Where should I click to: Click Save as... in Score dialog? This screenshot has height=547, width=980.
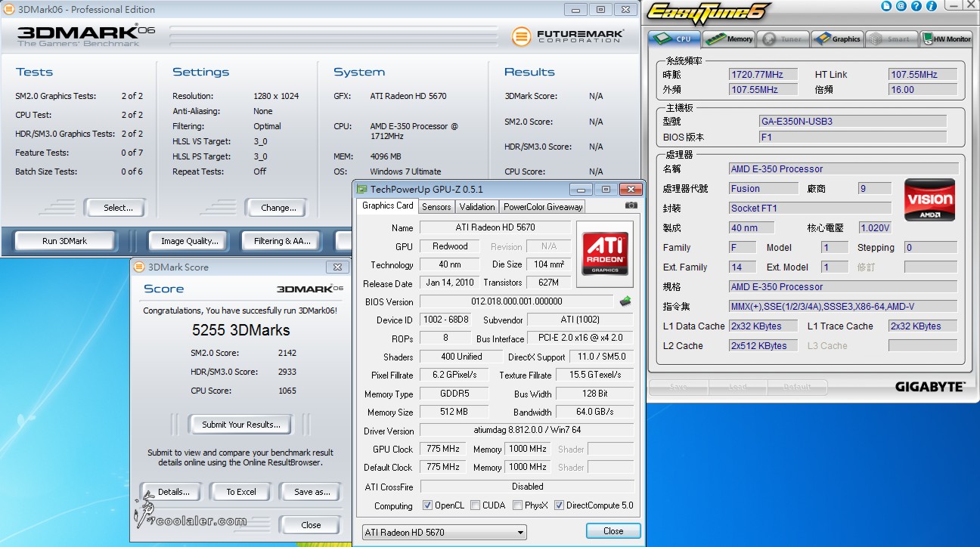tap(310, 492)
